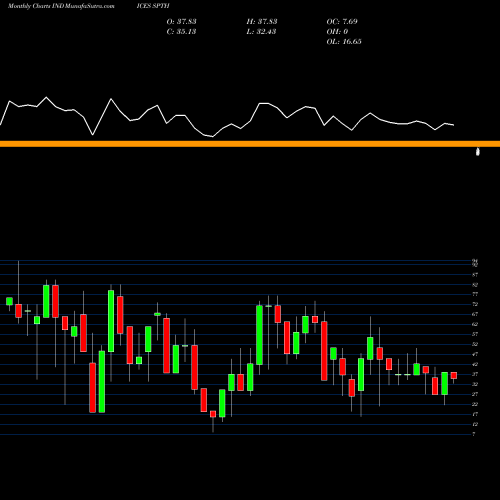This screenshot has width=500, height=500.
Task: Click the price axis label '52'
Action: point(475,344)
